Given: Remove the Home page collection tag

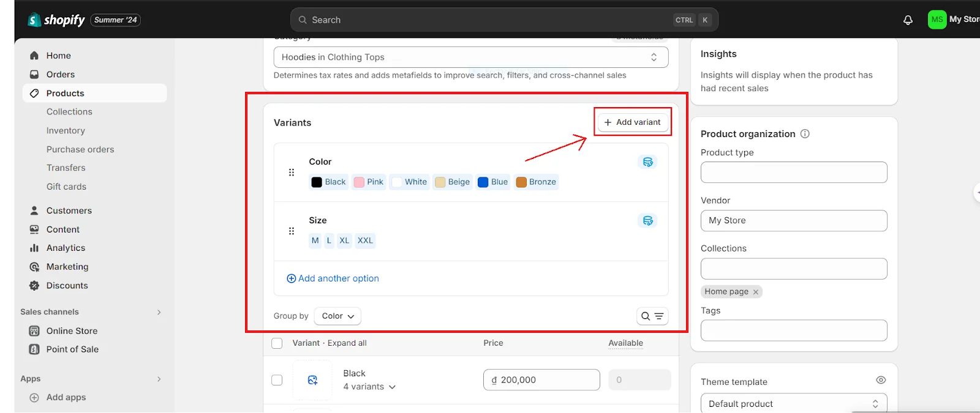Looking at the screenshot, I should point(756,292).
